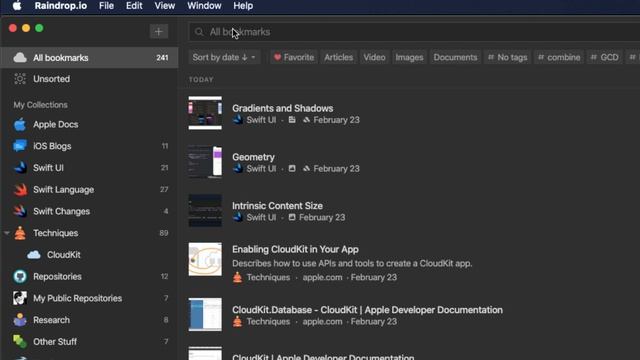Click the iOS Blogs chat icon

[20, 146]
